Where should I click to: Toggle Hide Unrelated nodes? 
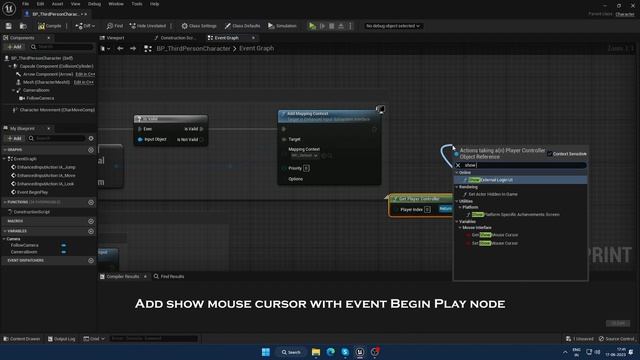pyautogui.click(x=148, y=26)
